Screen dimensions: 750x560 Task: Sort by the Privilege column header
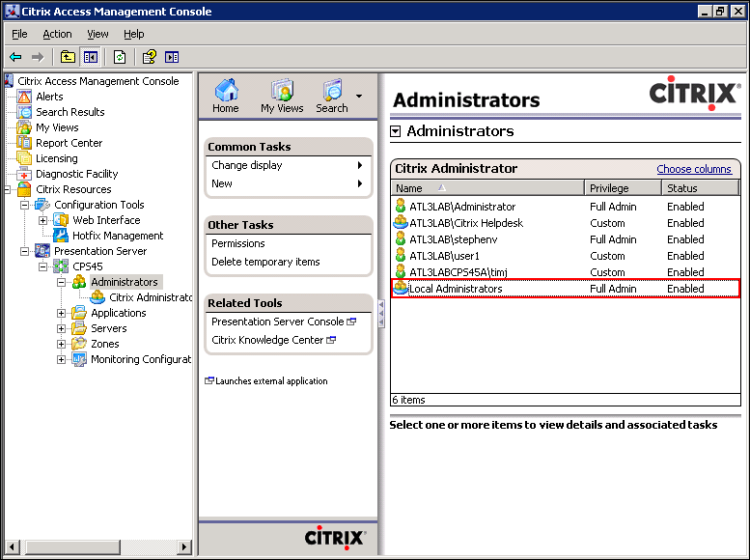[x=624, y=188]
